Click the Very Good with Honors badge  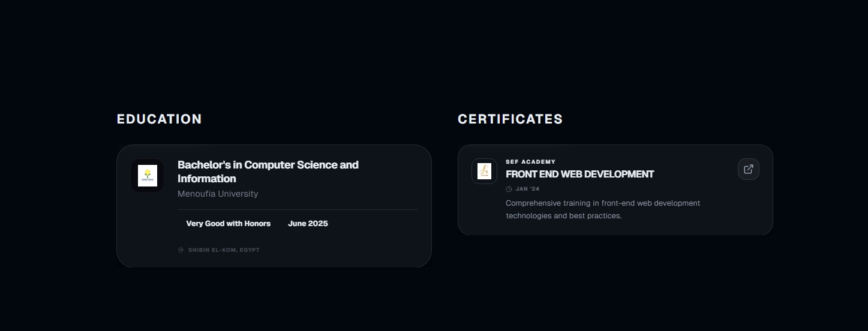229,224
